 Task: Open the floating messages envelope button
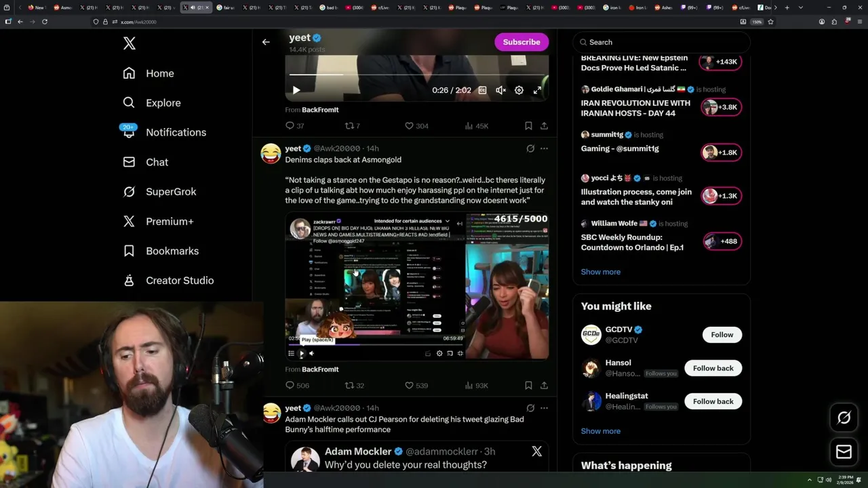tap(844, 452)
